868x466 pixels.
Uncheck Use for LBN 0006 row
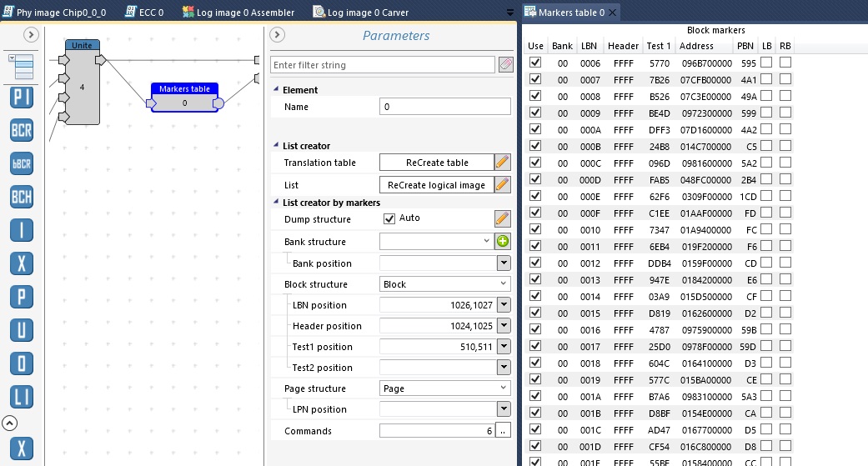coord(535,63)
